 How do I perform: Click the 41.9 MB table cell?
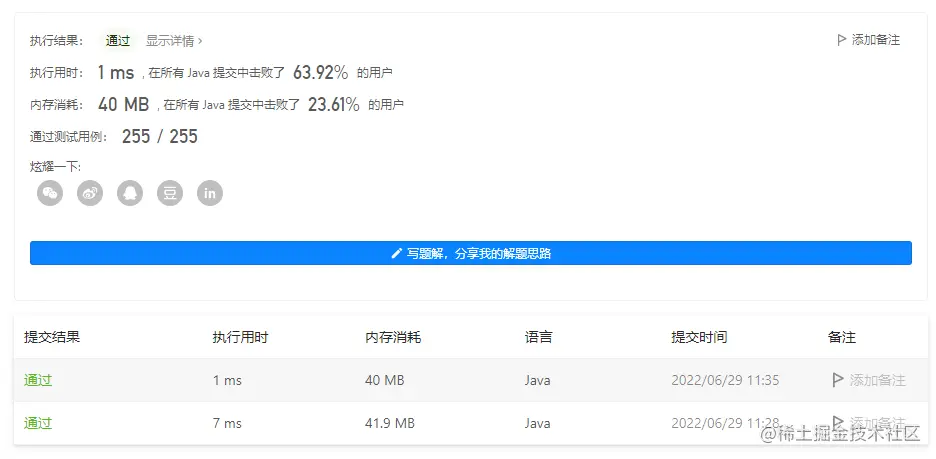[x=390, y=423]
